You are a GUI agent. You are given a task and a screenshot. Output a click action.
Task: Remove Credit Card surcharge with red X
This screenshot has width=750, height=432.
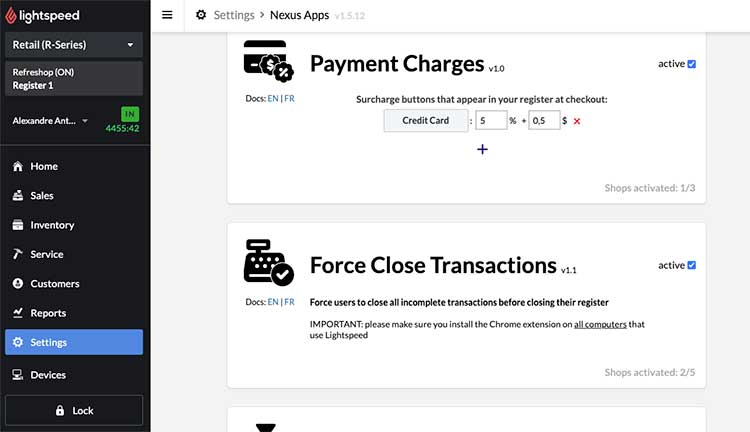(x=577, y=121)
